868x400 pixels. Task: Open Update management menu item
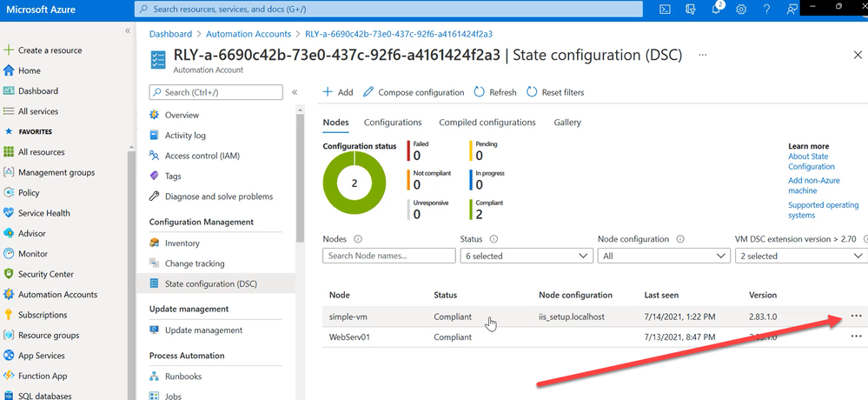[203, 330]
